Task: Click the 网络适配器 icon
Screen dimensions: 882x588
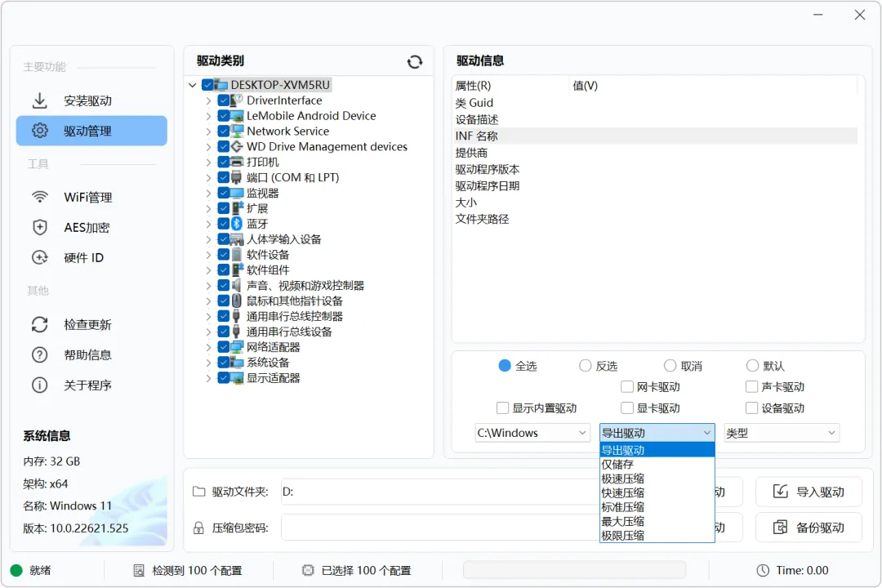Action: (237, 347)
